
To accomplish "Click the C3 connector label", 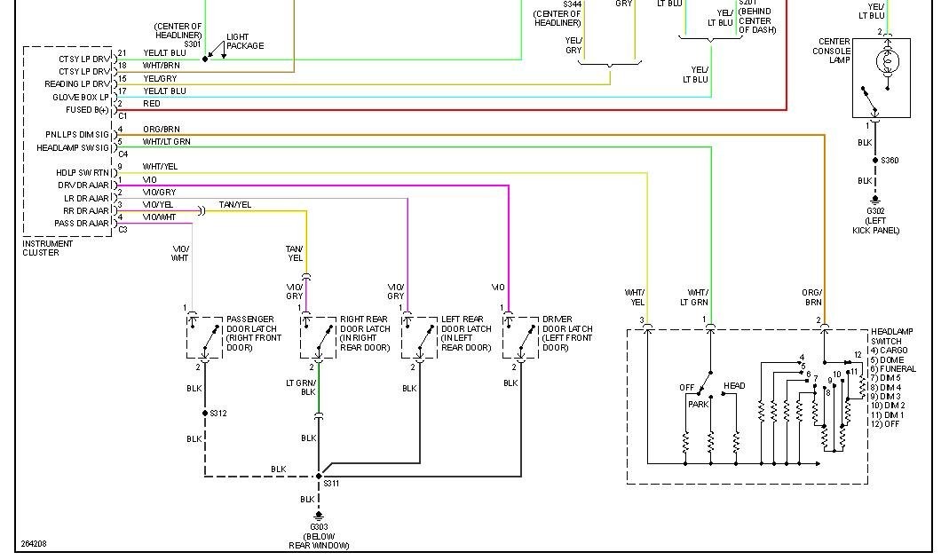I will tap(123, 230).
